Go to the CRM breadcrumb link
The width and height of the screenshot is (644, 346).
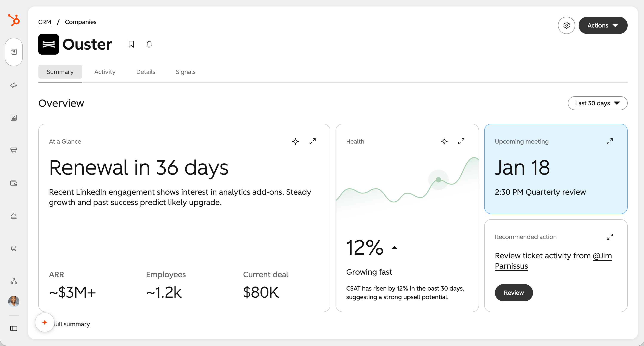coord(45,22)
